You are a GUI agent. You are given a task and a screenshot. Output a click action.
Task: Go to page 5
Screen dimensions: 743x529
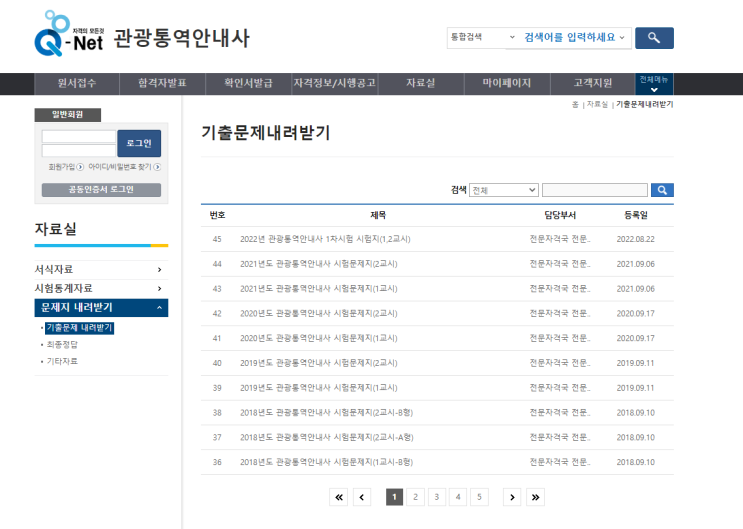479,497
